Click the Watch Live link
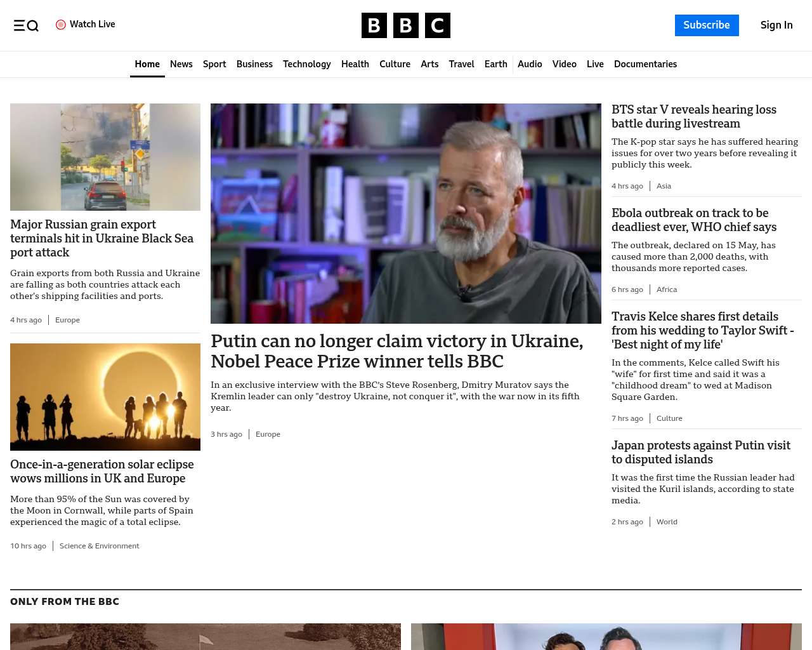 click(x=86, y=24)
